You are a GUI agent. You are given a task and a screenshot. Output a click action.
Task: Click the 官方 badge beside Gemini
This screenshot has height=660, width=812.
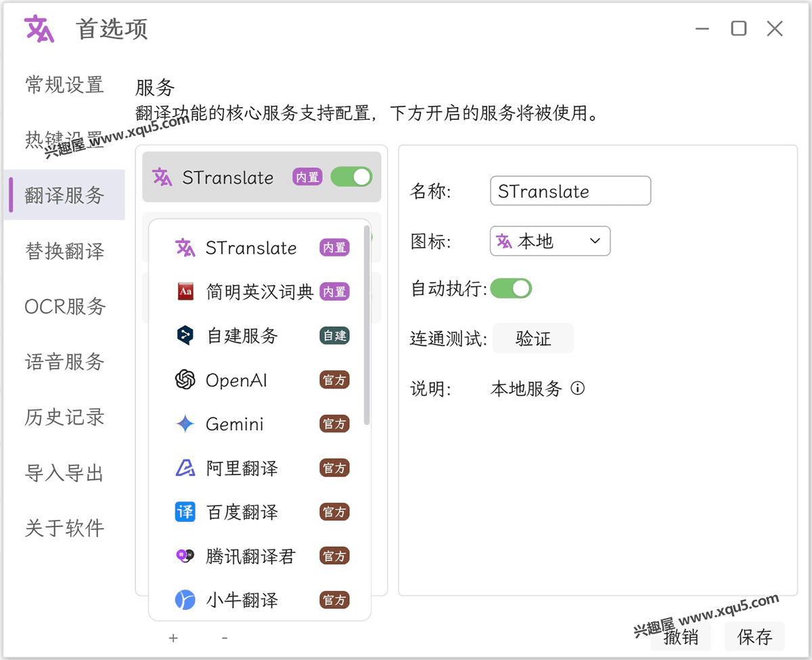pyautogui.click(x=334, y=424)
